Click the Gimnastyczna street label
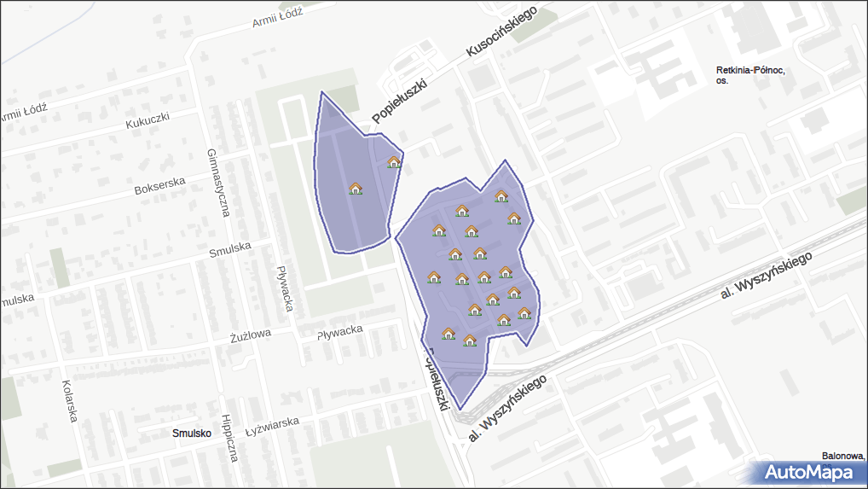The image size is (868, 489). click(218, 182)
